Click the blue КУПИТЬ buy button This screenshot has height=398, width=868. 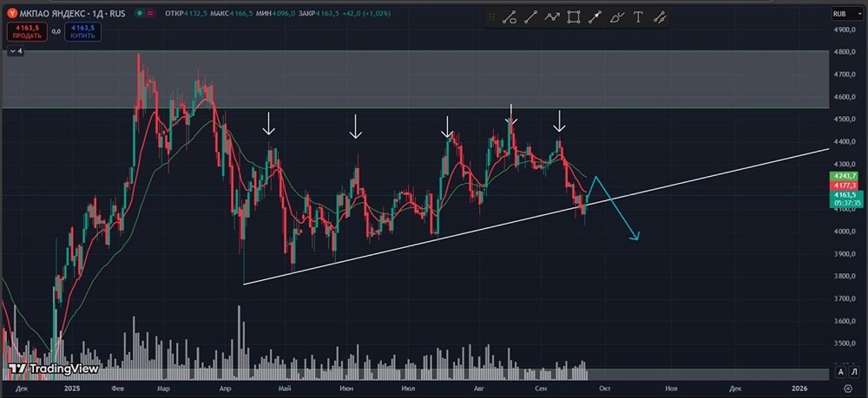pos(82,31)
